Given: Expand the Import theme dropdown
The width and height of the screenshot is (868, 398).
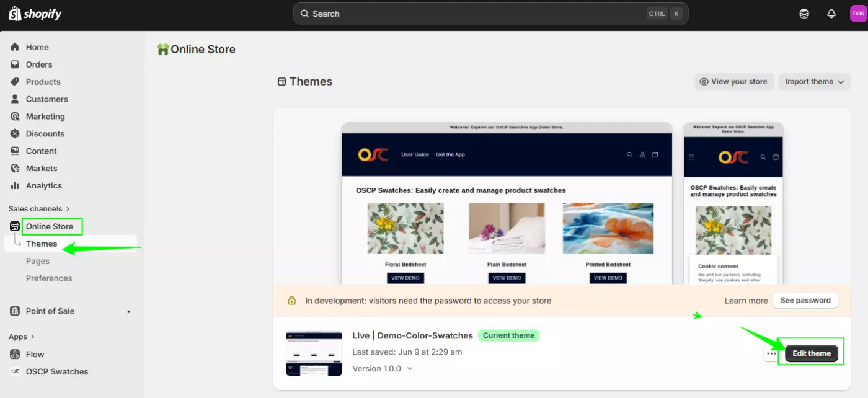Looking at the screenshot, I should coord(814,81).
